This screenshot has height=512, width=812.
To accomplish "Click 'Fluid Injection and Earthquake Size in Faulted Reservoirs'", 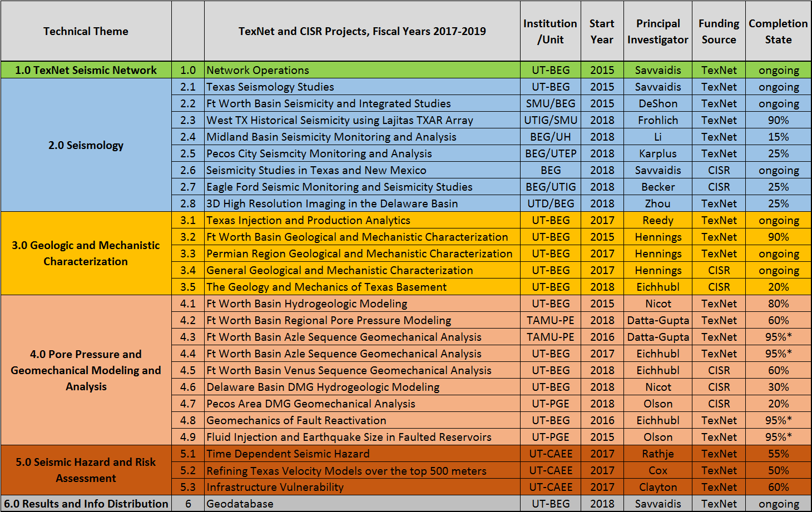I will pos(362,437).
